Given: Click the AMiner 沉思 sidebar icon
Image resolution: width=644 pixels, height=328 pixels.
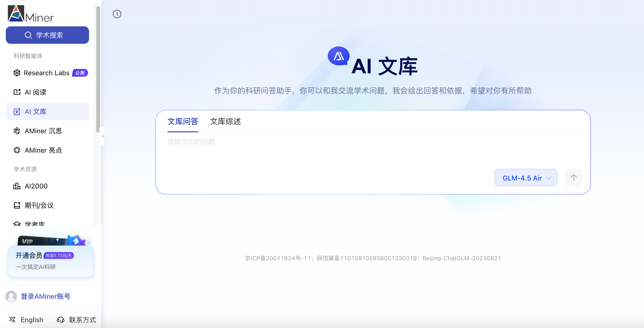Looking at the screenshot, I should pos(17,131).
